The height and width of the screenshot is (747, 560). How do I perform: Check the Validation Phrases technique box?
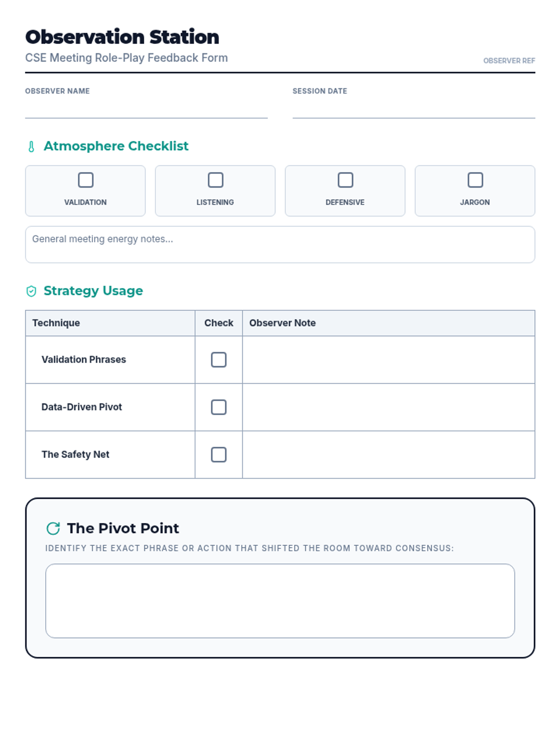coord(218,359)
